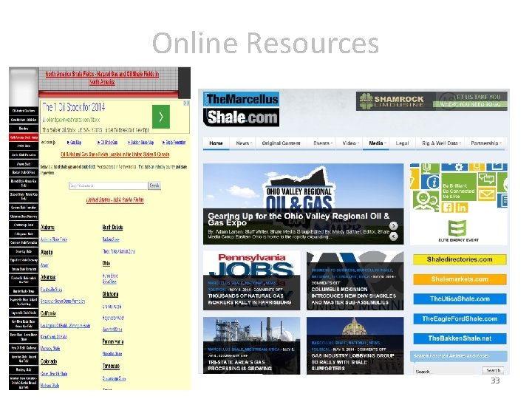Click the previous slide arrow on the Ohio Valley carousel
The width and height of the screenshot is (532, 399).
(x=393, y=236)
